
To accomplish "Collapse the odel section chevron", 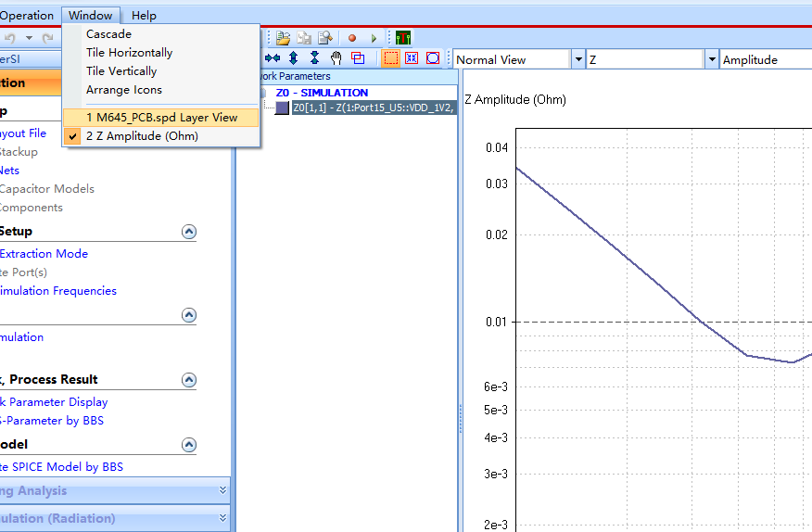I will tap(189, 445).
